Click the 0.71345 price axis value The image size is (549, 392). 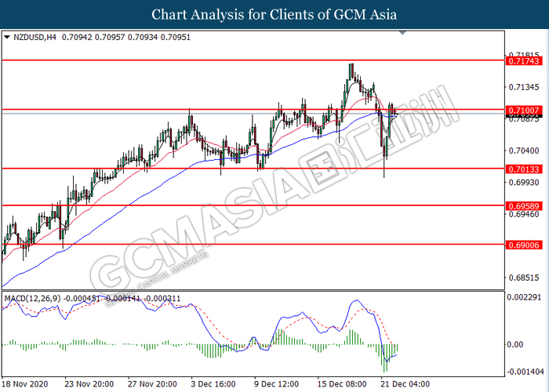tap(524, 87)
